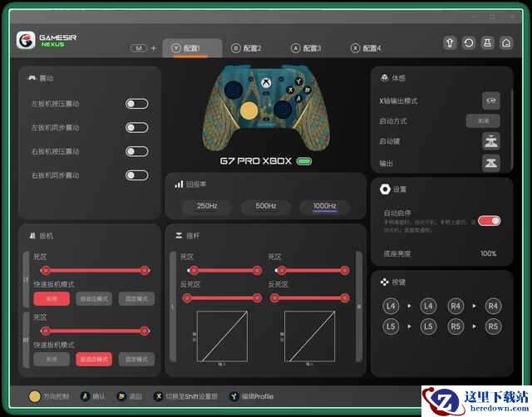Select 500Hz polling rate
This screenshot has width=532, height=417.
click(266, 207)
